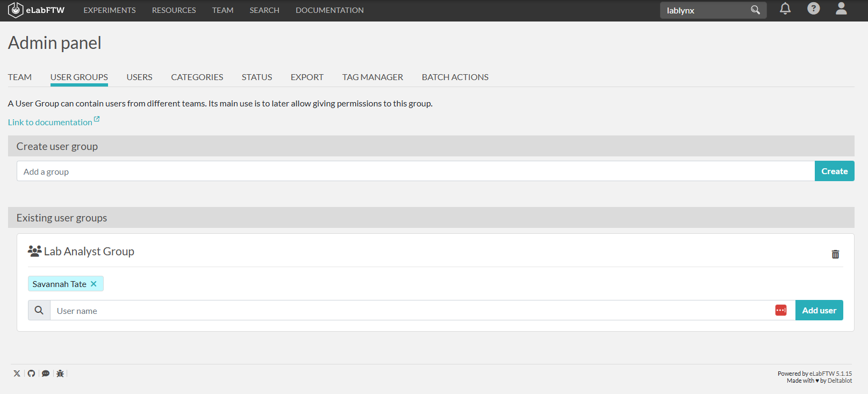The height and width of the screenshot is (394, 868).
Task: Click the eLabFTW logo icon
Action: coord(16,10)
